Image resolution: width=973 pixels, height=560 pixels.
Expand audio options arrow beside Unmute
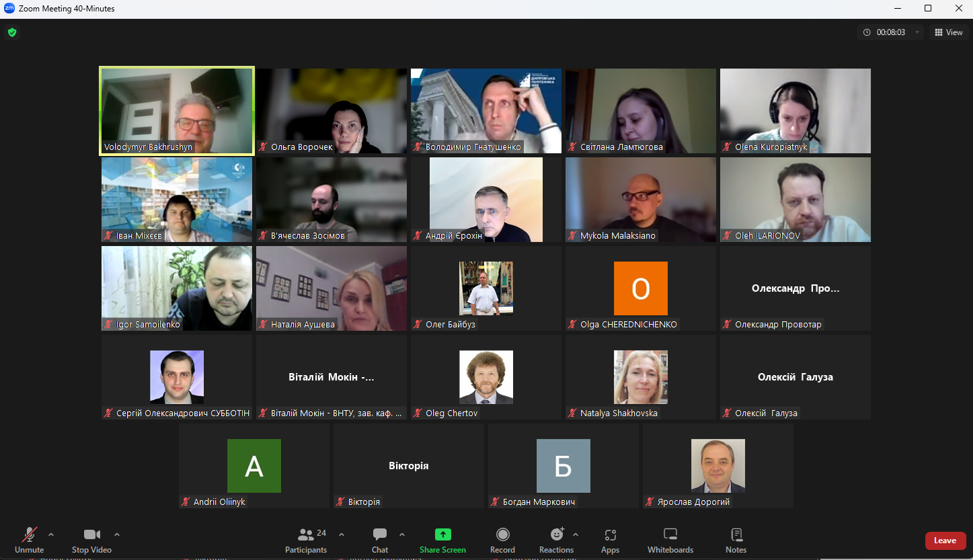[x=51, y=534]
